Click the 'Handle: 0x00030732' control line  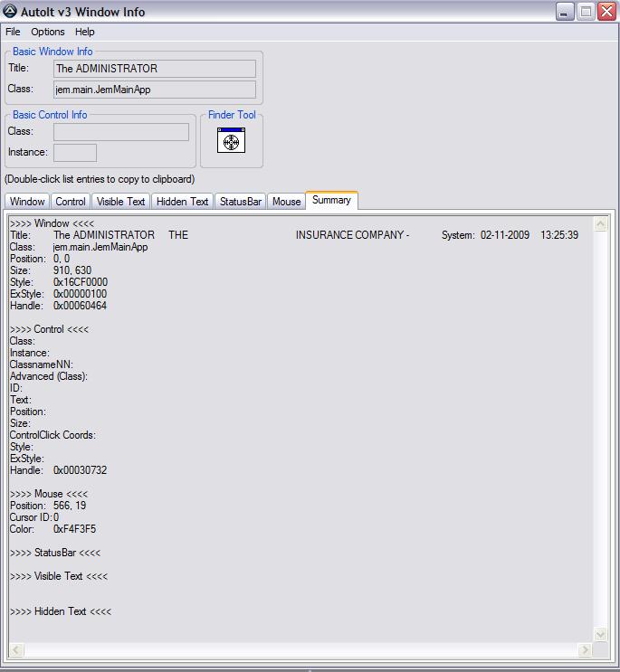click(58, 470)
